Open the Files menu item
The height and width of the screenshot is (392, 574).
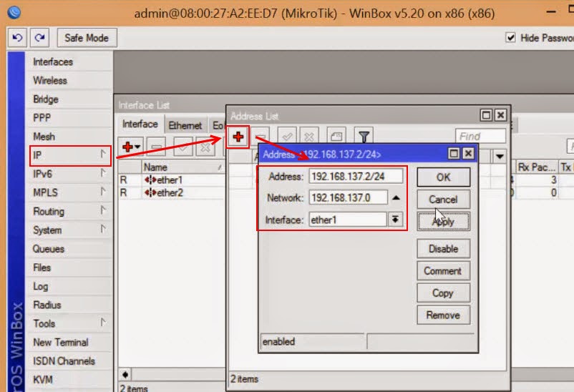(69, 268)
